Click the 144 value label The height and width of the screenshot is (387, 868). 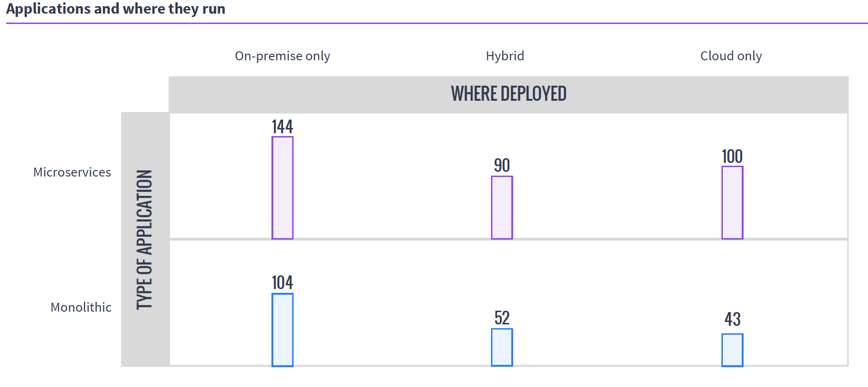pyautogui.click(x=282, y=127)
